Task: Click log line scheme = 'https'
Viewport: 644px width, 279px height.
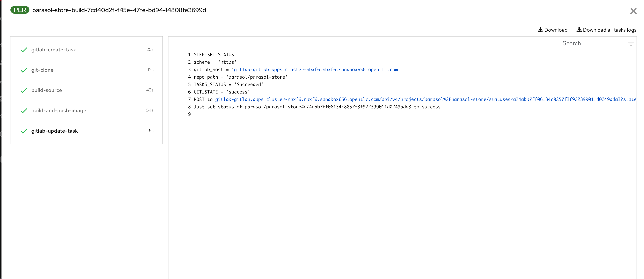Action: pyautogui.click(x=215, y=62)
